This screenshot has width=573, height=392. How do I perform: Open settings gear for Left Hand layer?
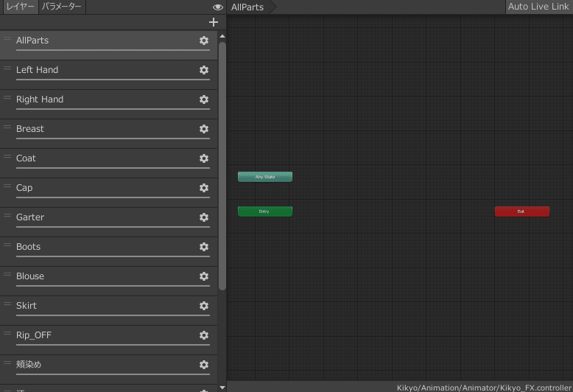click(204, 70)
